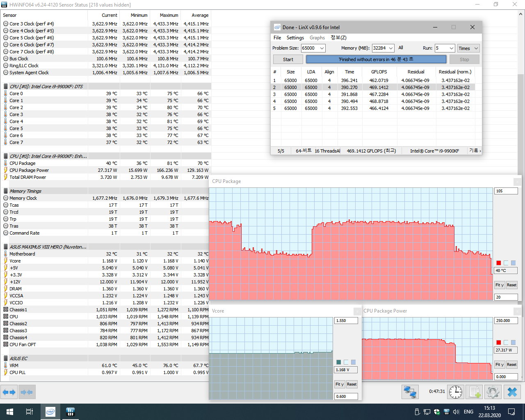The image size is (525, 420).
Task: Open the 정보(Z) menu in LinX
Action: 338,38
